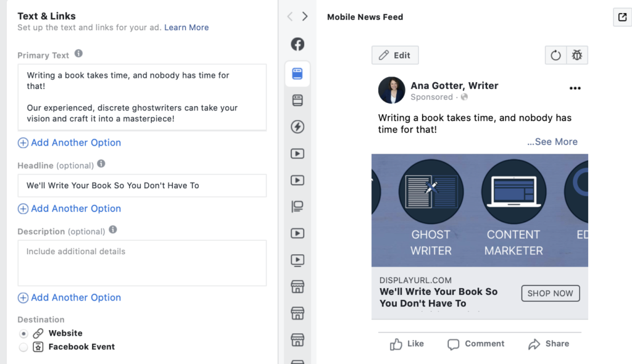Go to next placement with right chevron
This screenshot has width=632, height=364.
tap(305, 17)
